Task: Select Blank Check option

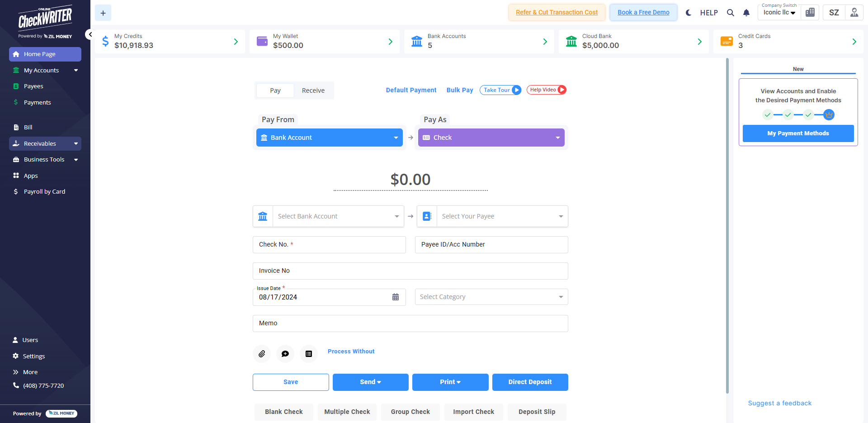Action: (284, 412)
